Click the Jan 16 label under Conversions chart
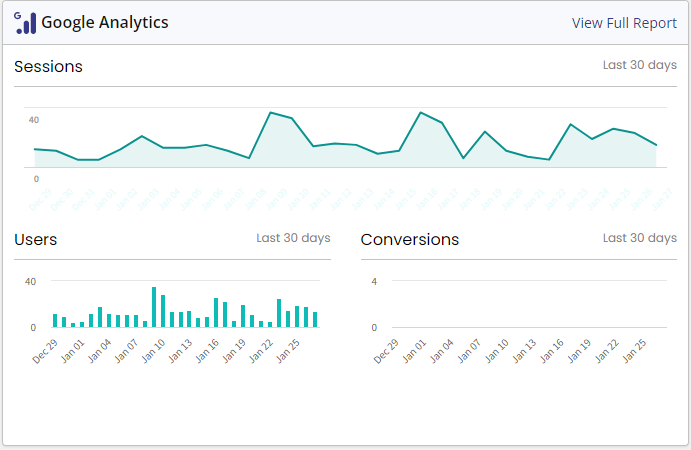The width and height of the screenshot is (691, 450). click(x=552, y=351)
